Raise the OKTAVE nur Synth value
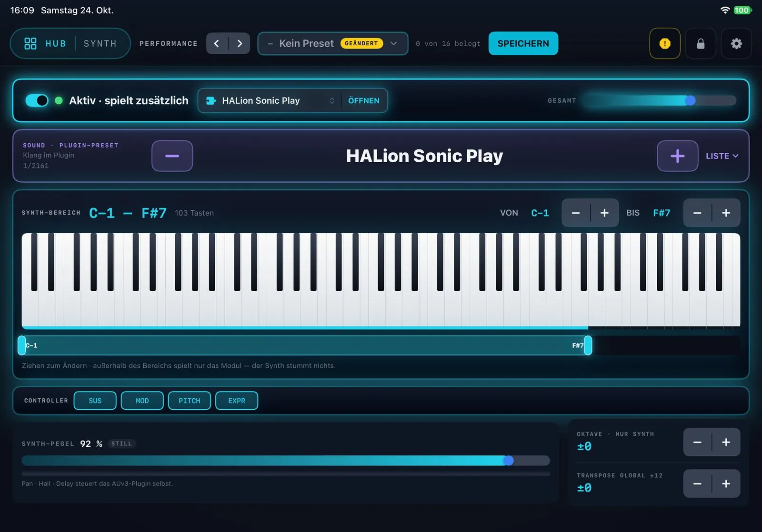The width and height of the screenshot is (762, 532). coord(726,442)
